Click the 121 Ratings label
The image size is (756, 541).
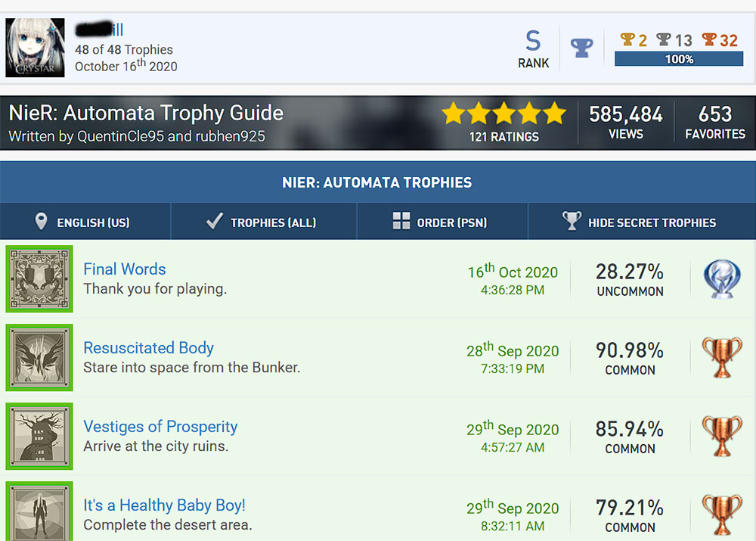coord(503,137)
